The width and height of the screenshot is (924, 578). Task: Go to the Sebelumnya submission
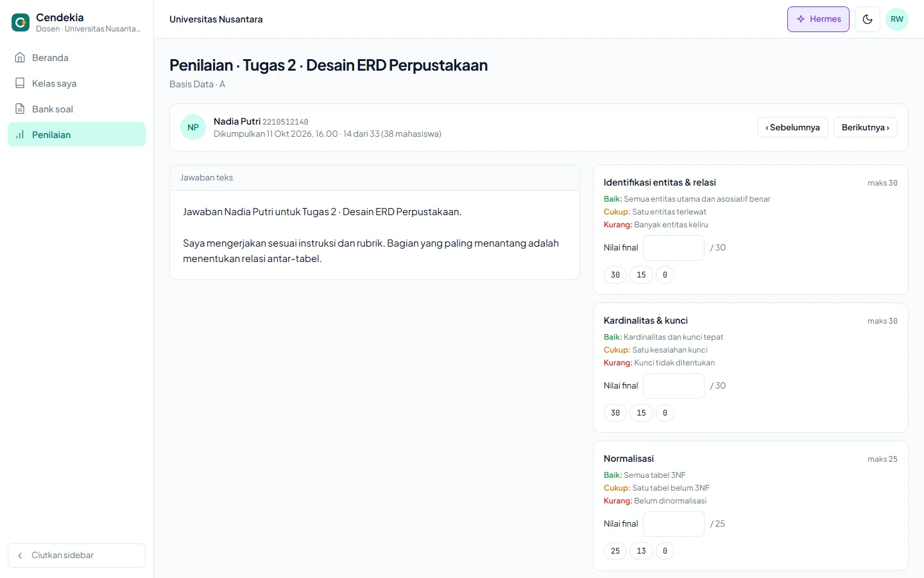[x=792, y=127]
